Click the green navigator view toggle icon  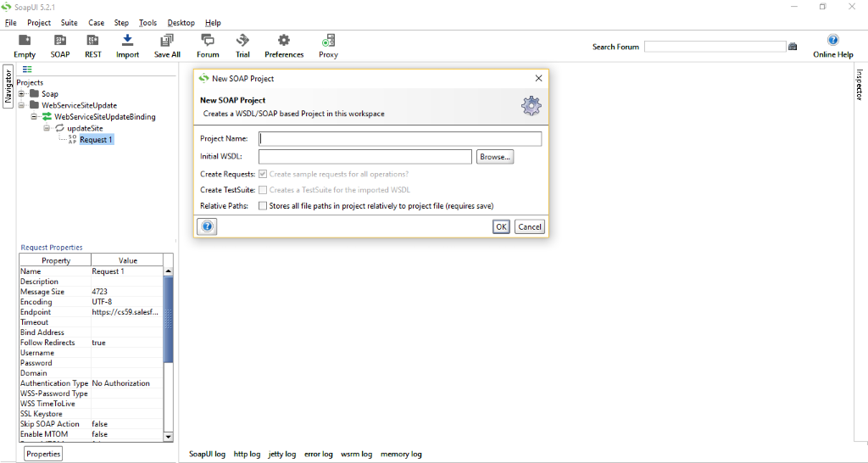tap(27, 70)
